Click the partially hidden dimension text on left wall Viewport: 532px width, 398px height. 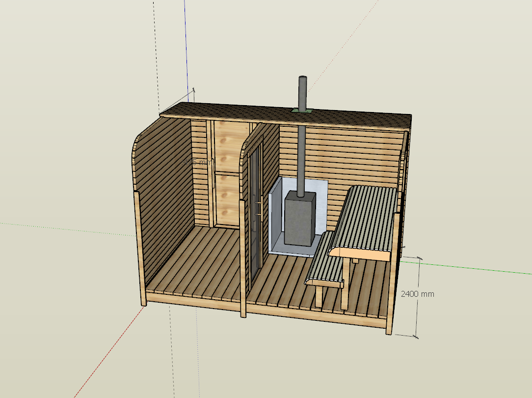(x=197, y=161)
